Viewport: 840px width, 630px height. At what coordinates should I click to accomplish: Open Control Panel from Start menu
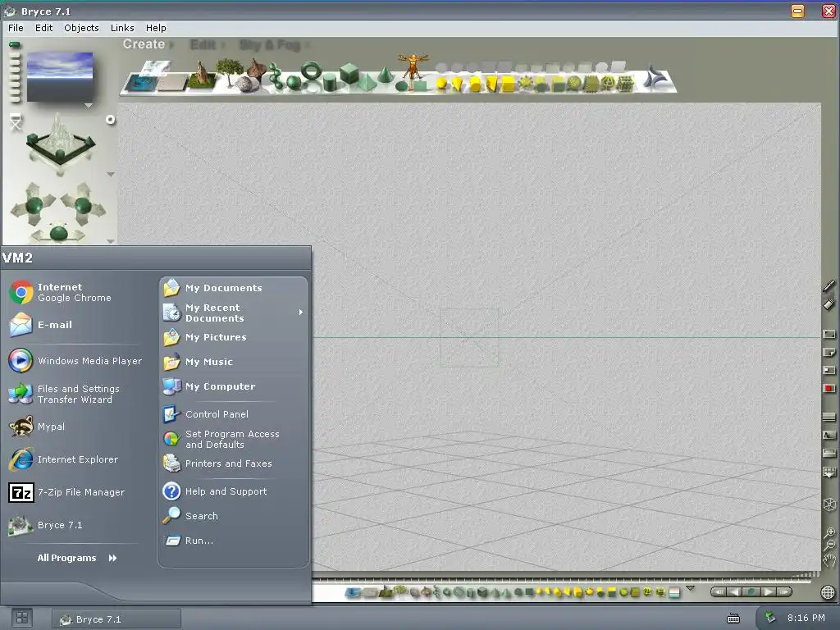[x=206, y=414]
